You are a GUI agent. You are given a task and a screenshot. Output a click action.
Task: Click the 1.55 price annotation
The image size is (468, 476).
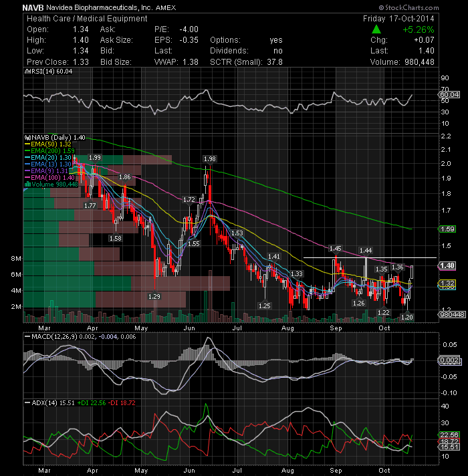(x=194, y=244)
